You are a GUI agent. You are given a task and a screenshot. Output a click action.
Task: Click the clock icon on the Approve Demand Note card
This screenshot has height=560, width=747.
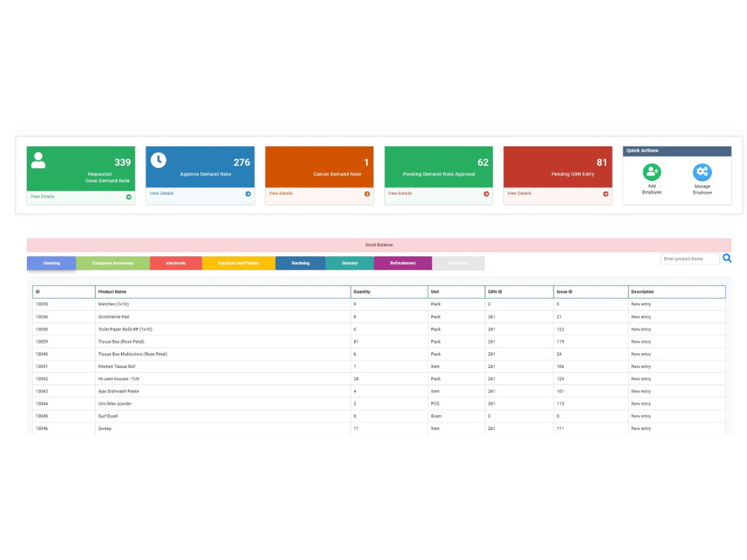[158, 160]
